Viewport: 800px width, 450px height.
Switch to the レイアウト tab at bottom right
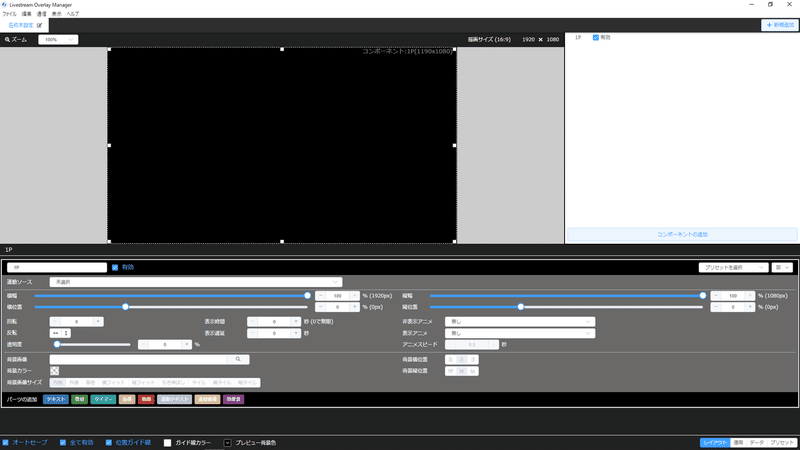coord(715,443)
